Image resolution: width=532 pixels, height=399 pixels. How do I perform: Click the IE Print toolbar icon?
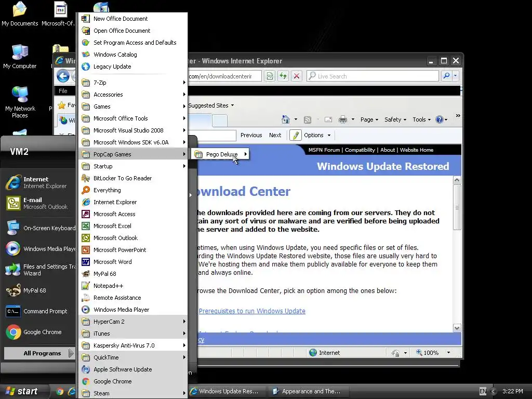(x=343, y=119)
